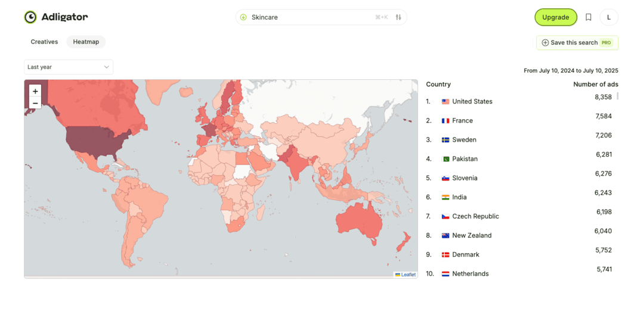Click the 7,206 ads value
Image resolution: width=644 pixels, height=315 pixels.
click(603, 135)
